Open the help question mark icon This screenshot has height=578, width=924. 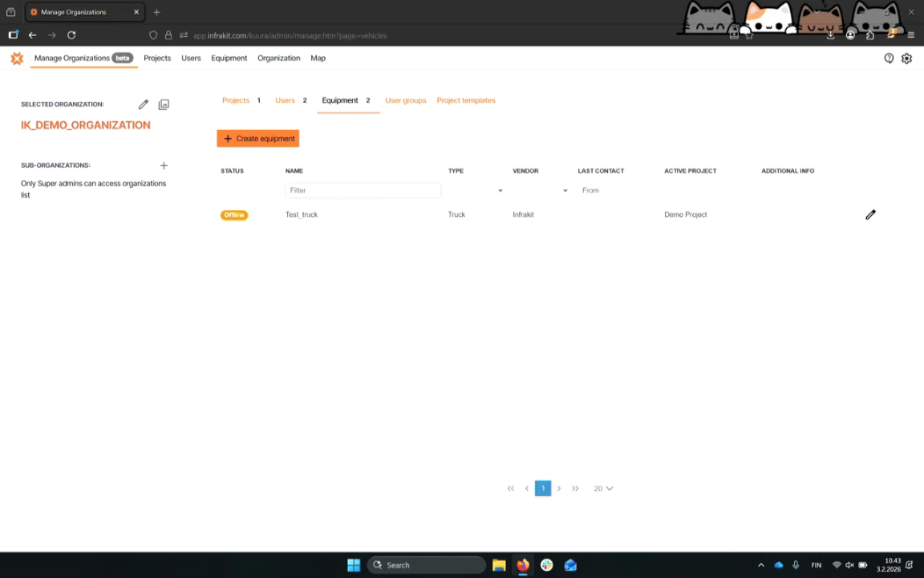click(x=889, y=58)
